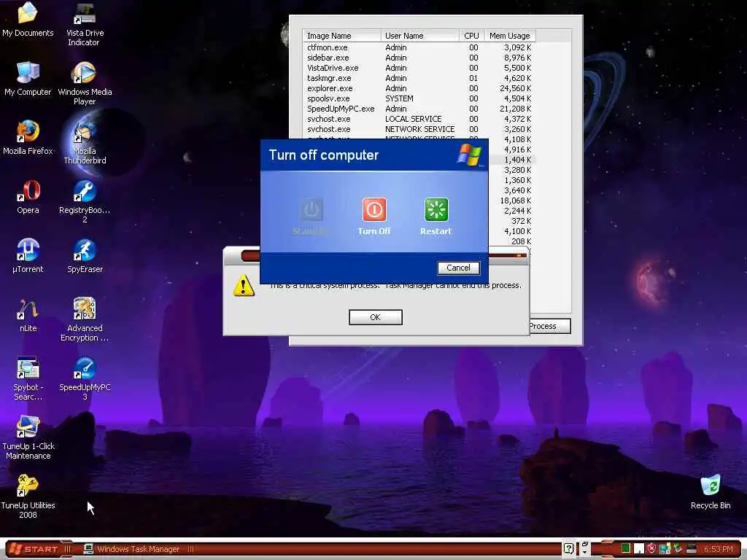Click the green Restart icon
The width and height of the screenshot is (747, 560).
pos(436,209)
